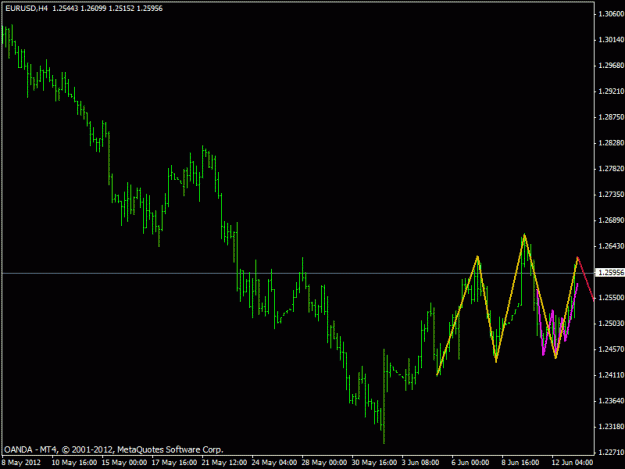Click the 15 May 00:00 time label
This screenshot has width=625, height=469.
click(x=124, y=462)
